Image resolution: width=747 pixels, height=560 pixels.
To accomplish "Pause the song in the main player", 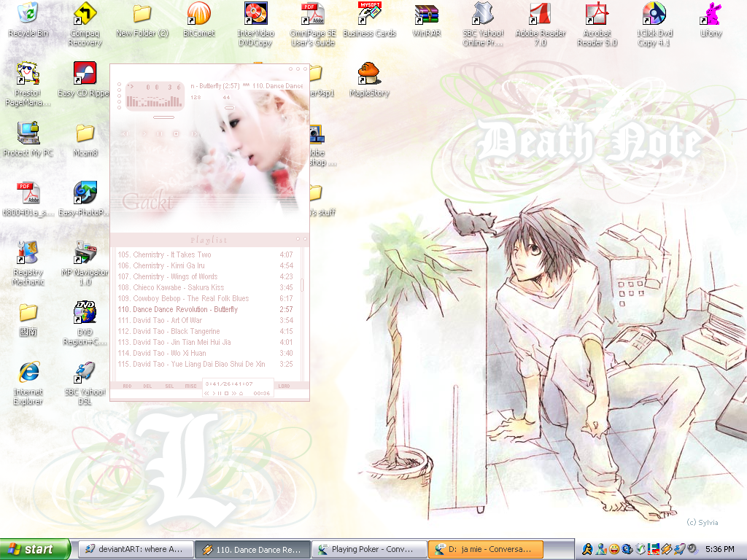I will 160,134.
